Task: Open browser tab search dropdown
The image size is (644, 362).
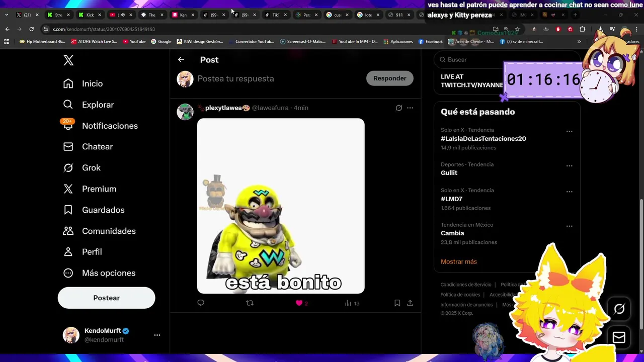Action: (6, 15)
